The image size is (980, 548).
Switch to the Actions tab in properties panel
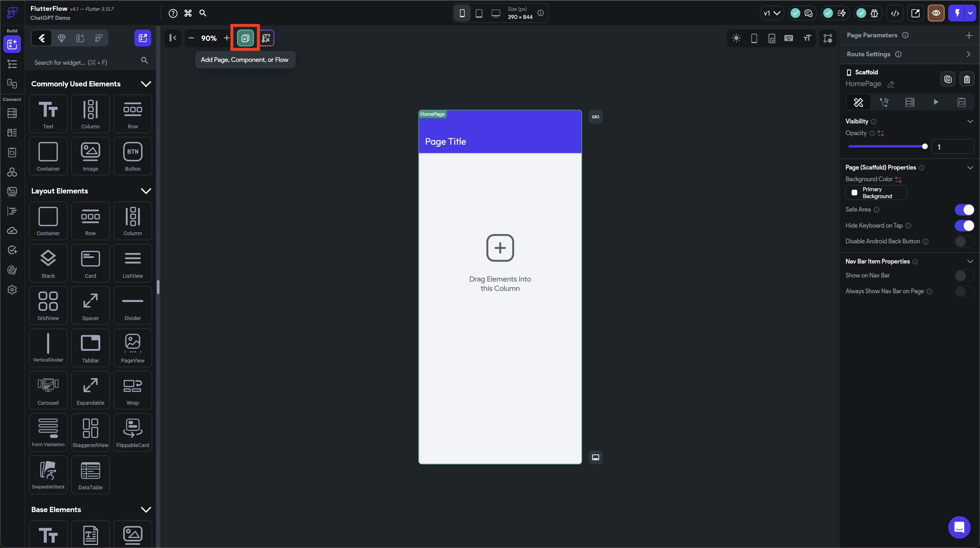884,102
